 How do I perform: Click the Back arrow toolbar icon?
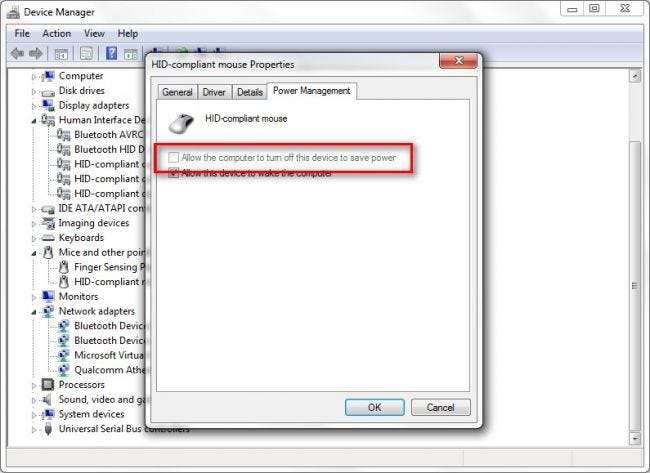pyautogui.click(x=17, y=53)
